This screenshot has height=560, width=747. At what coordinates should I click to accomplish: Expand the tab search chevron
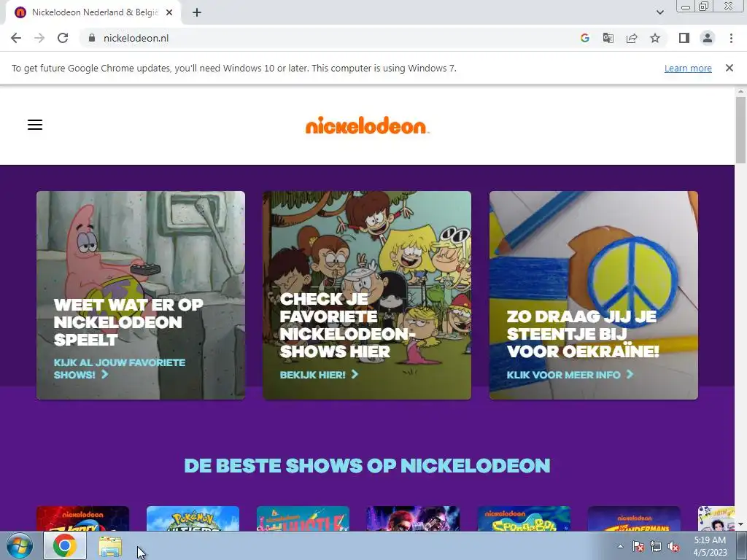[x=659, y=12]
